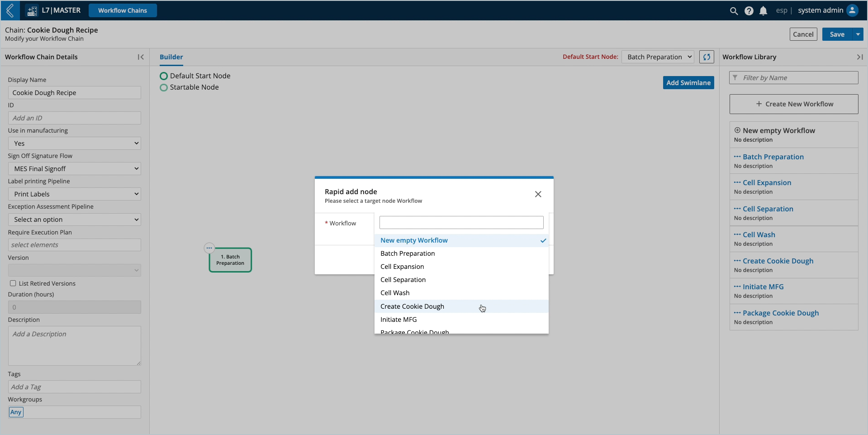This screenshot has height=435, width=868.
Task: Click the Require Execution Plan field
Action: coord(74,245)
